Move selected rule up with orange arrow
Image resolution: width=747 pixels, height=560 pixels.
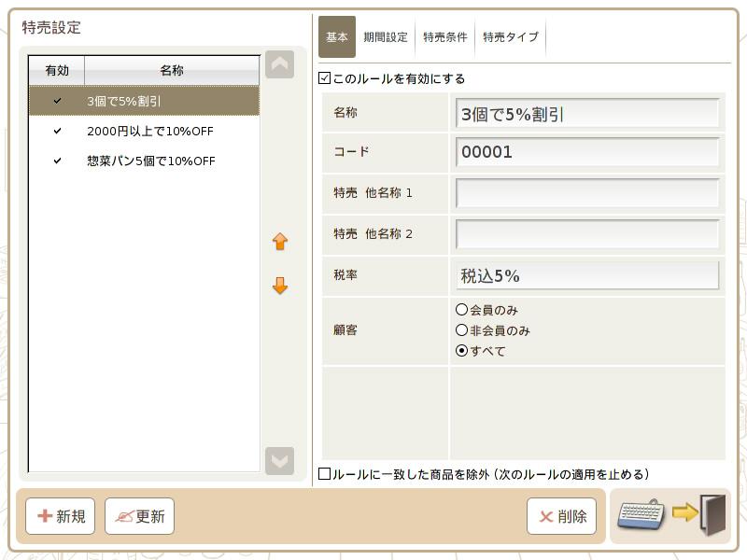(280, 242)
